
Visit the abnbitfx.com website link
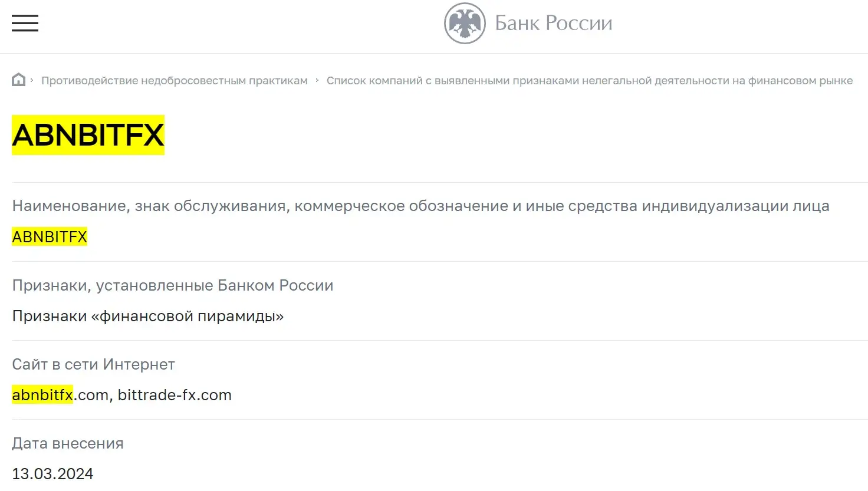(58, 395)
